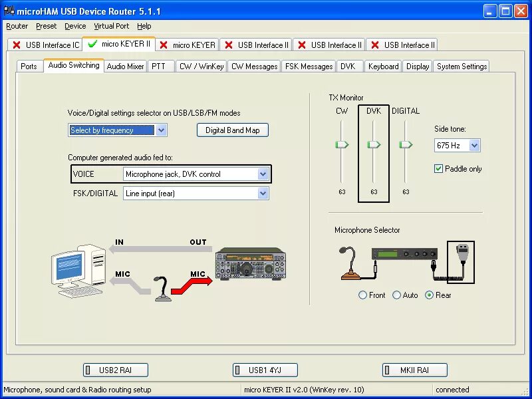The width and height of the screenshot is (532, 399).
Task: Click the CW TX Monitor slider
Action: (x=342, y=145)
